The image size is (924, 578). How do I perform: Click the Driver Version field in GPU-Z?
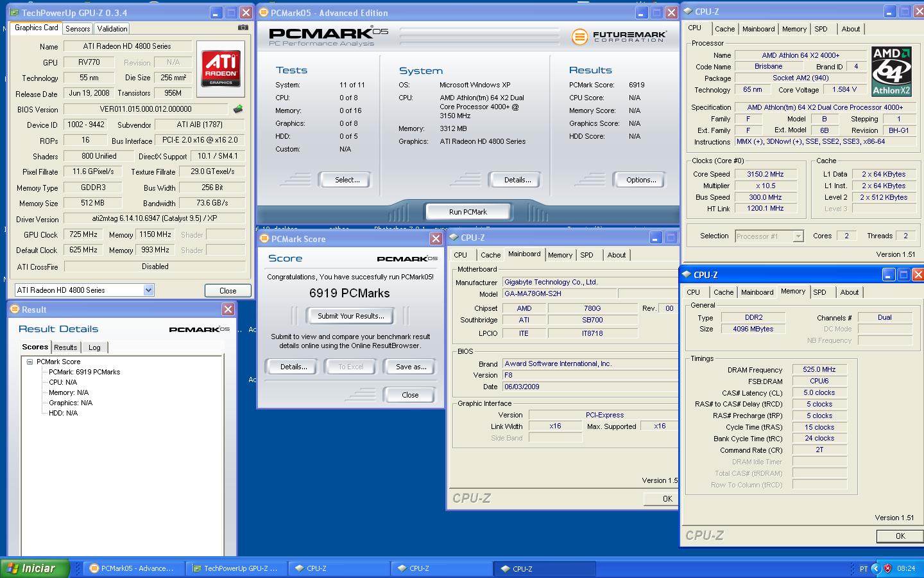tap(155, 218)
